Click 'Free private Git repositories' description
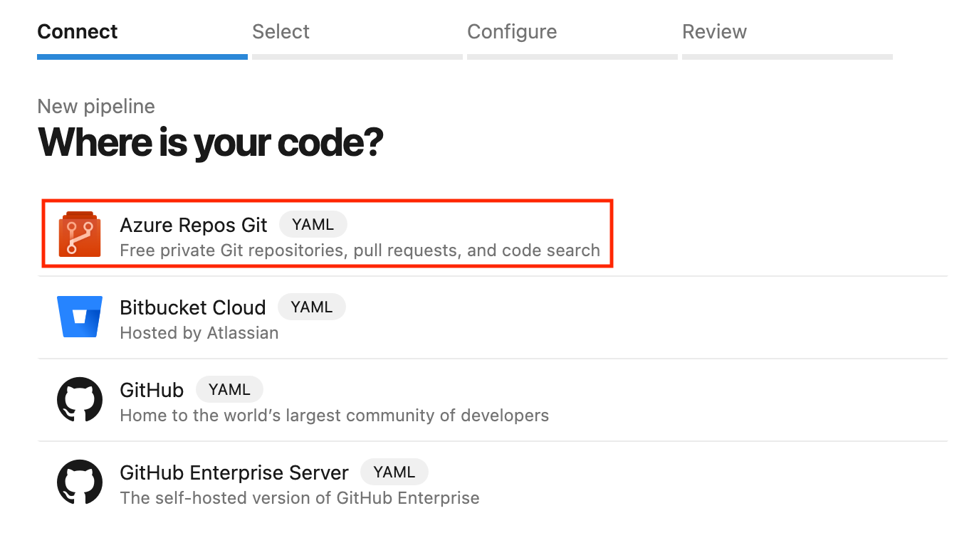Image resolution: width=979 pixels, height=560 pixels. 360,250
